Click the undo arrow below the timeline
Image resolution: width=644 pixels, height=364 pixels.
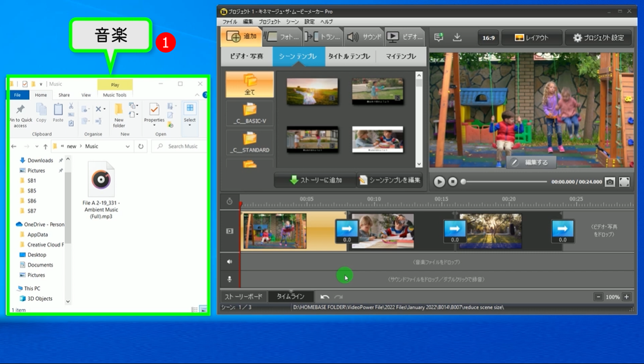coord(325,297)
